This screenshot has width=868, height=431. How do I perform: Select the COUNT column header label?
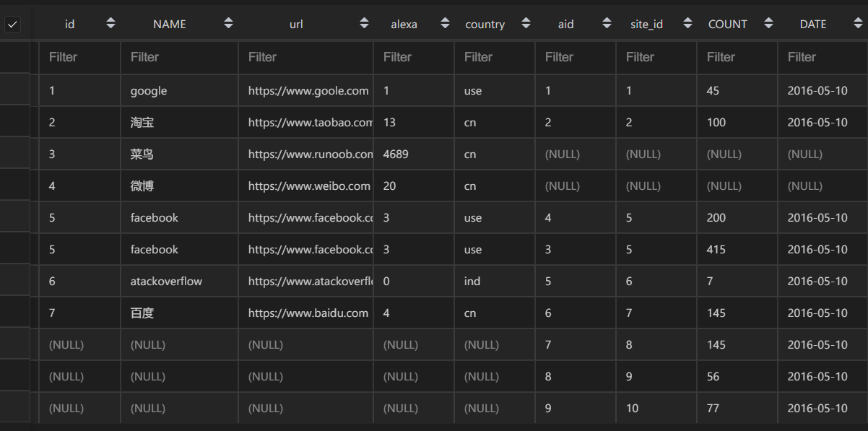coord(728,25)
